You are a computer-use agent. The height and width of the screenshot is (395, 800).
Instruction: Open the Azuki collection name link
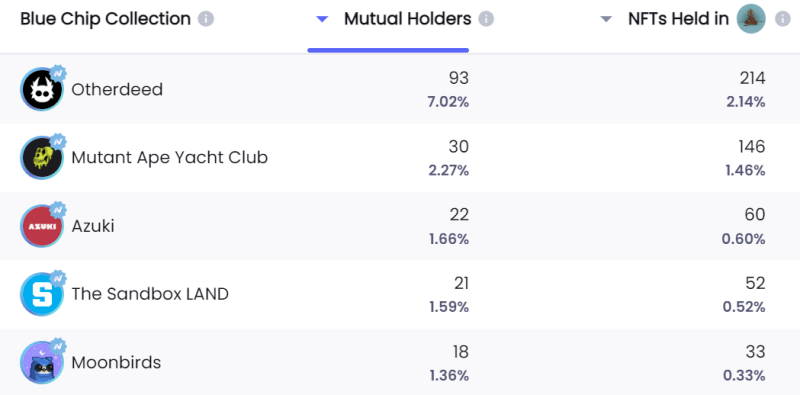coord(93,226)
